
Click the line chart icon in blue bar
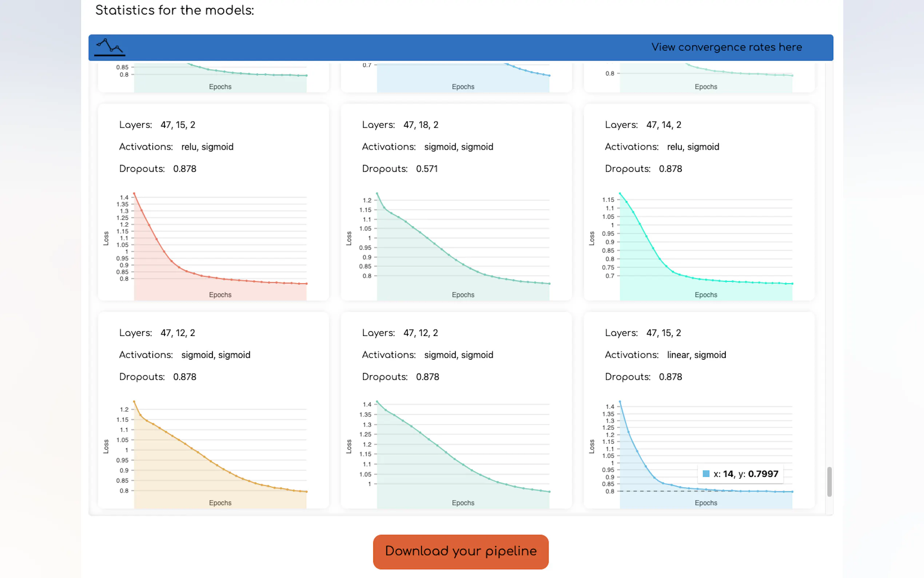pos(109,47)
